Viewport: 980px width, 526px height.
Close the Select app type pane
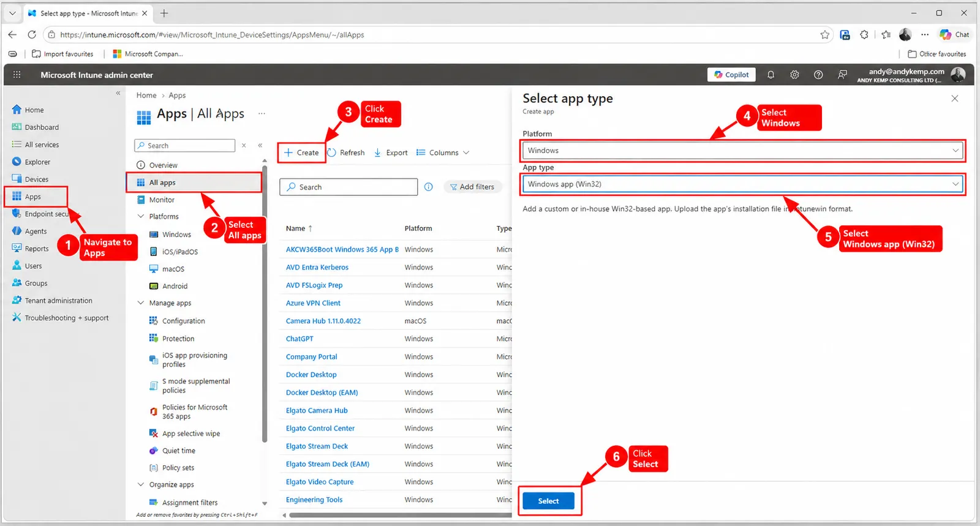pos(955,99)
